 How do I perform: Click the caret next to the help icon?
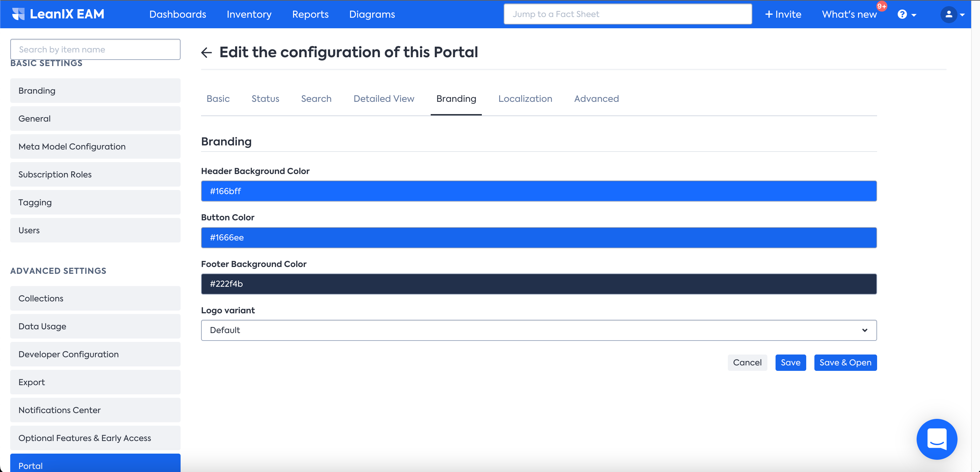click(914, 15)
